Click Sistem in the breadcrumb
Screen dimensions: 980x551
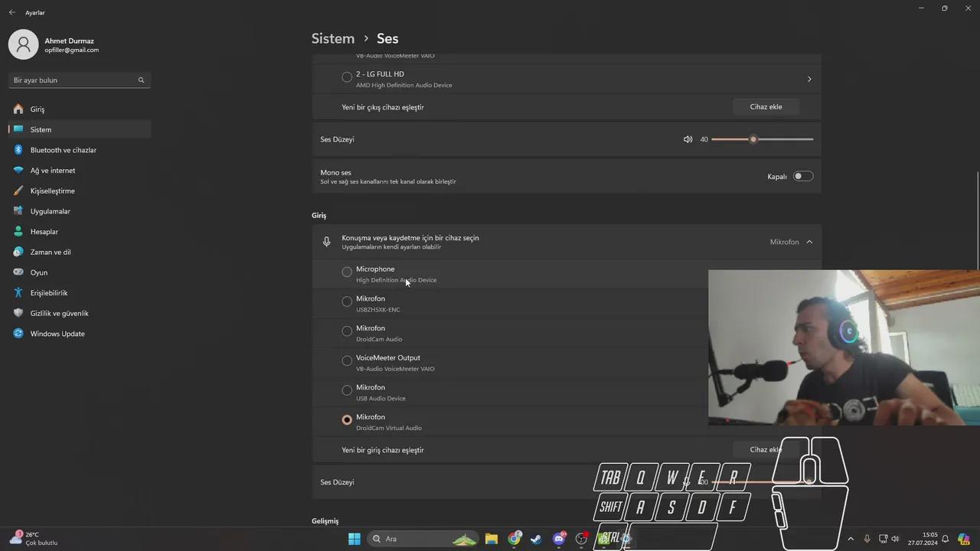point(333,38)
